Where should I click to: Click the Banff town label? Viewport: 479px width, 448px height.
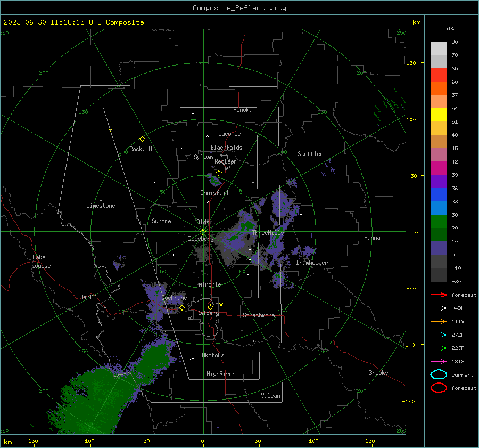[88, 297]
